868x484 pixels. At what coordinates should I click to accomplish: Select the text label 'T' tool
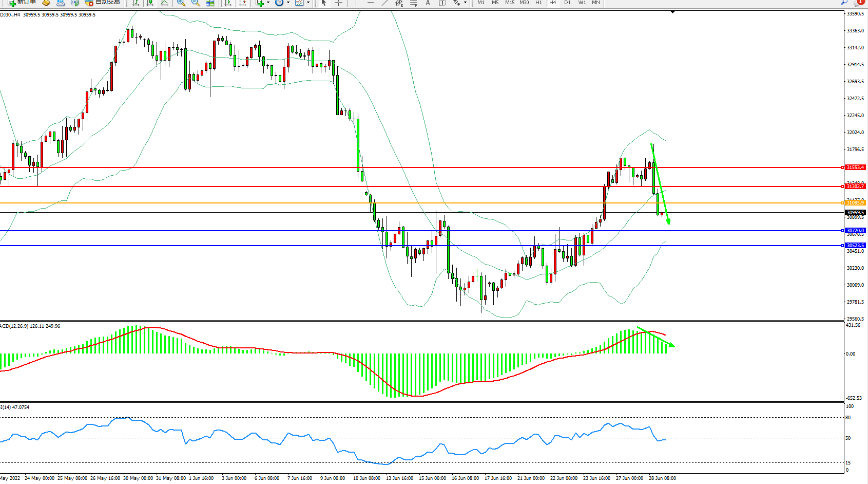(x=442, y=3)
